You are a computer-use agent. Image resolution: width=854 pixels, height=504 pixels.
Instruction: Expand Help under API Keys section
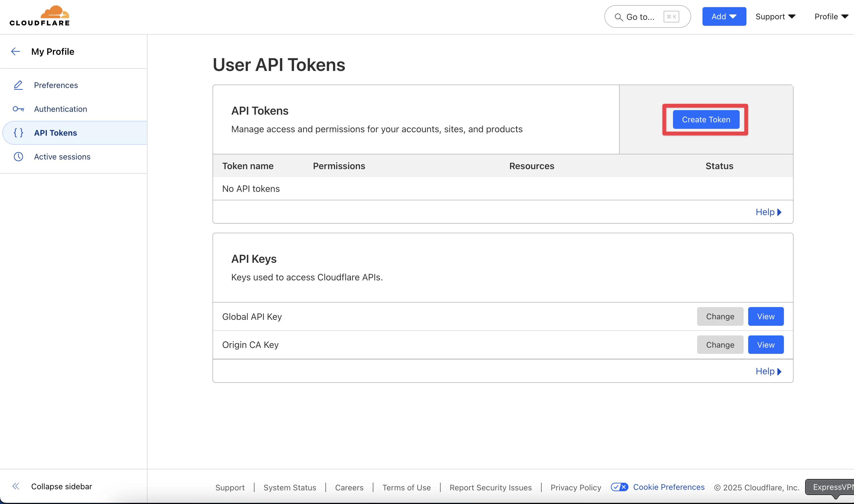(768, 371)
